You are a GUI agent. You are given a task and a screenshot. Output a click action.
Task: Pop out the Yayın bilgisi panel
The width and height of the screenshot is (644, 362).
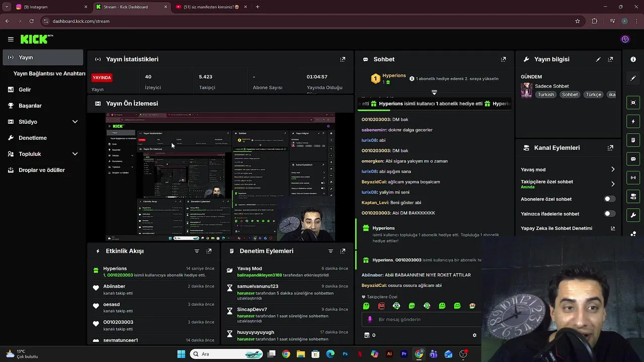coord(610,59)
